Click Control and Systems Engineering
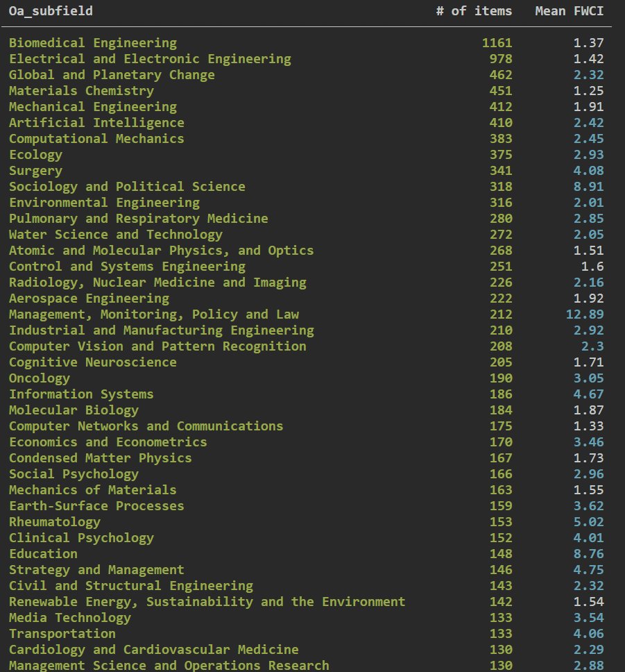The image size is (625, 672). (127, 266)
